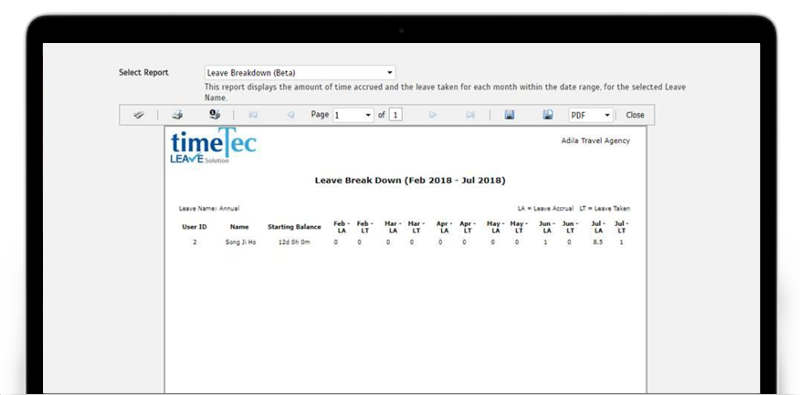The image size is (800, 395).
Task: Click the Jun - LA column header
Action: point(547,227)
